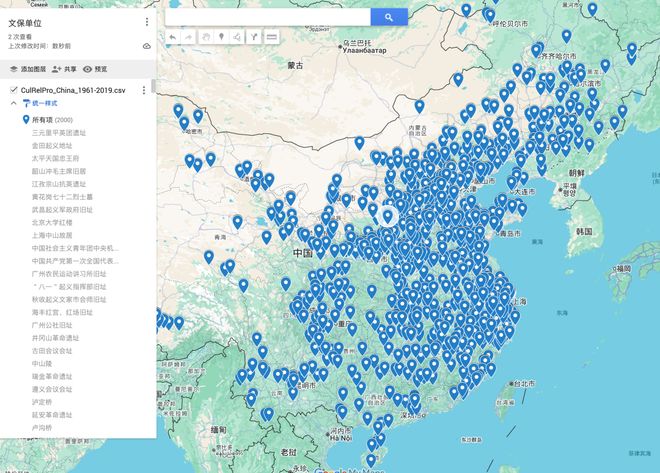Collapse the layer items chevron
660x473 pixels.
tap(13, 103)
